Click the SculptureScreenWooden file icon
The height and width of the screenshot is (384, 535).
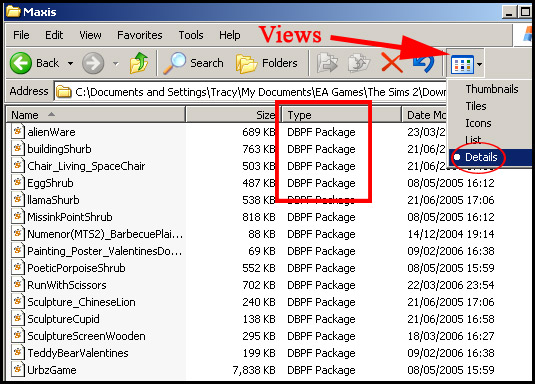pos(18,336)
